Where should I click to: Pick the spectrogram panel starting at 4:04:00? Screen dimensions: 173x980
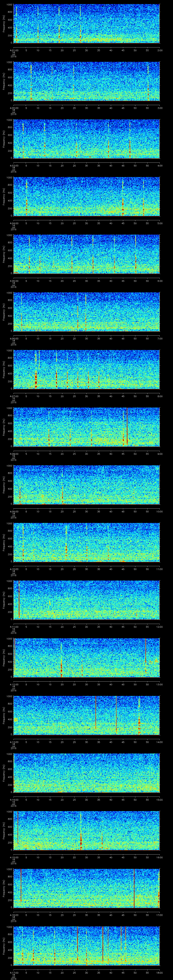(86, 196)
